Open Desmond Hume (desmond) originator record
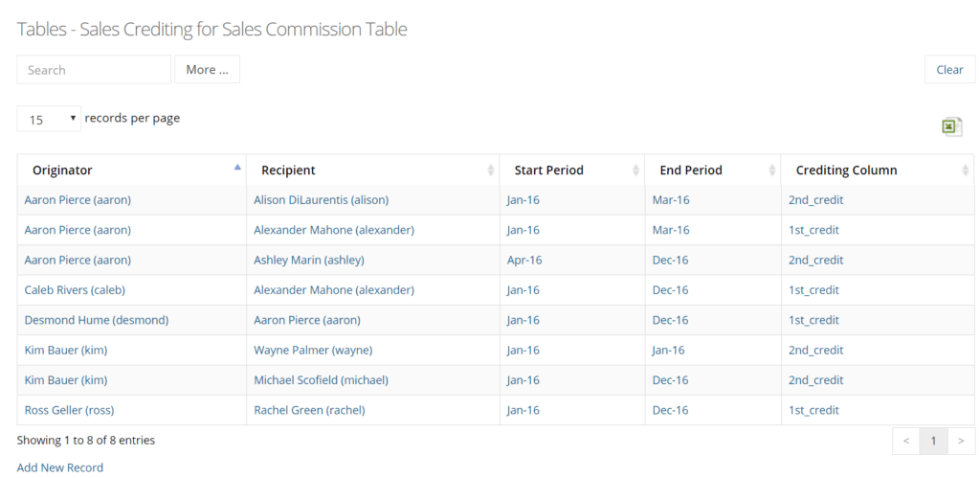The image size is (980, 478). pos(97,320)
